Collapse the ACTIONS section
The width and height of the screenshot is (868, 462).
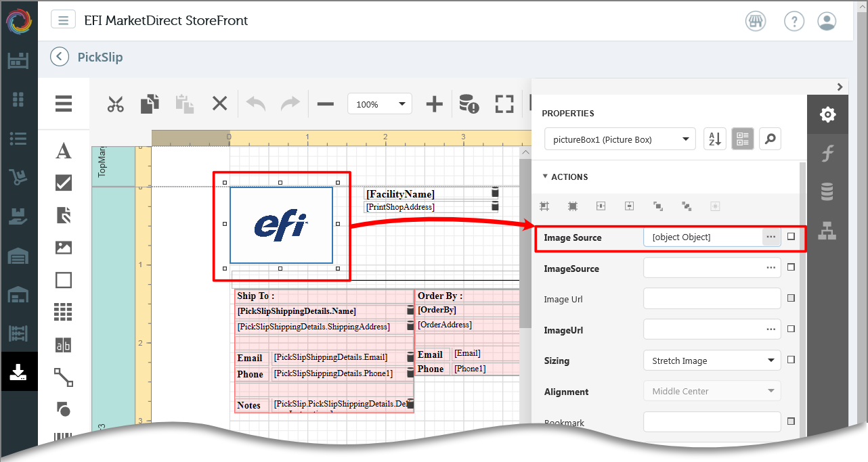(x=565, y=177)
